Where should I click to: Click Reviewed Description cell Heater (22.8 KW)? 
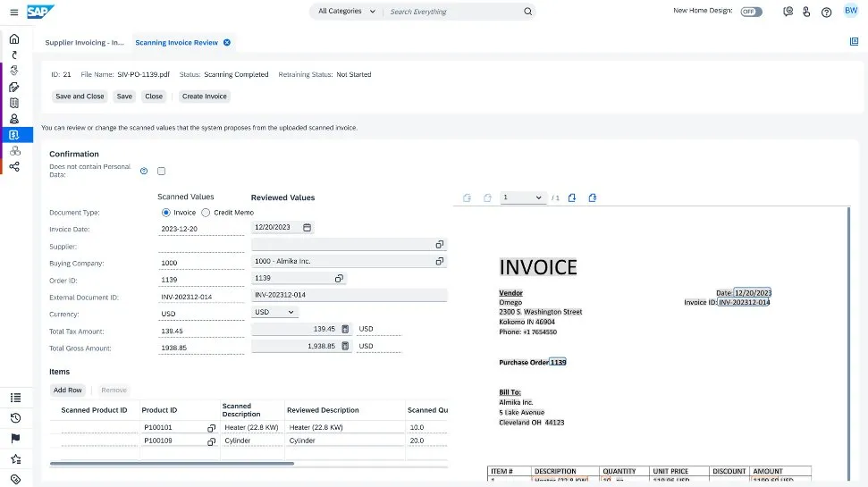[x=344, y=427]
